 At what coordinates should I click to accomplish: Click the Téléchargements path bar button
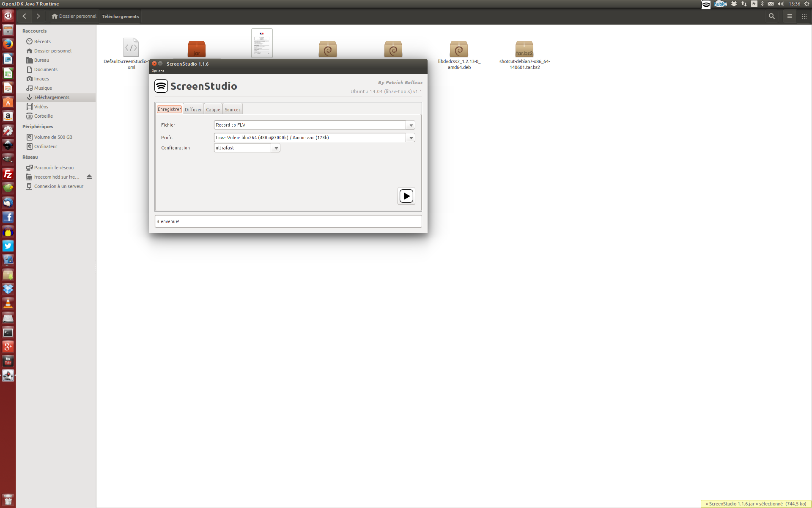[x=121, y=16]
